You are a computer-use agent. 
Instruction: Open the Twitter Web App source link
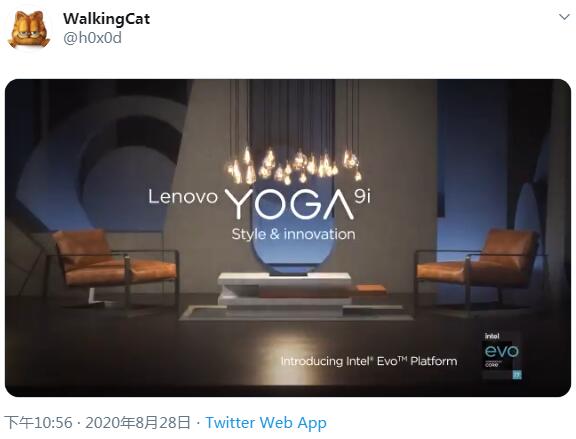[266, 422]
